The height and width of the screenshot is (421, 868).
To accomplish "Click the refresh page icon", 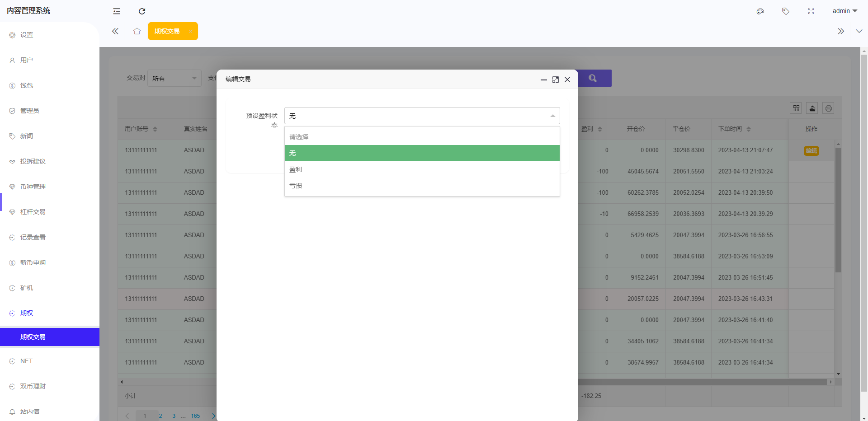I will click(x=142, y=11).
